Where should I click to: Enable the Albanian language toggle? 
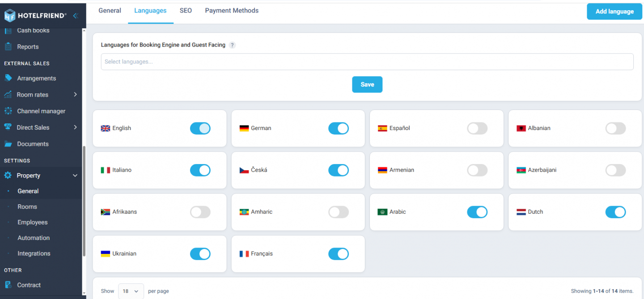pos(615,128)
